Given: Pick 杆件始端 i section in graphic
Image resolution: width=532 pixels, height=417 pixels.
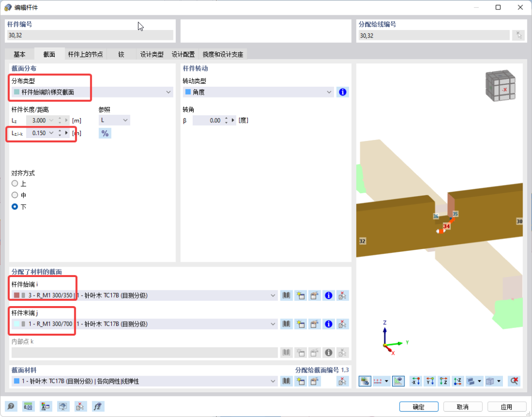Looking at the screenshot, I should (342, 295).
